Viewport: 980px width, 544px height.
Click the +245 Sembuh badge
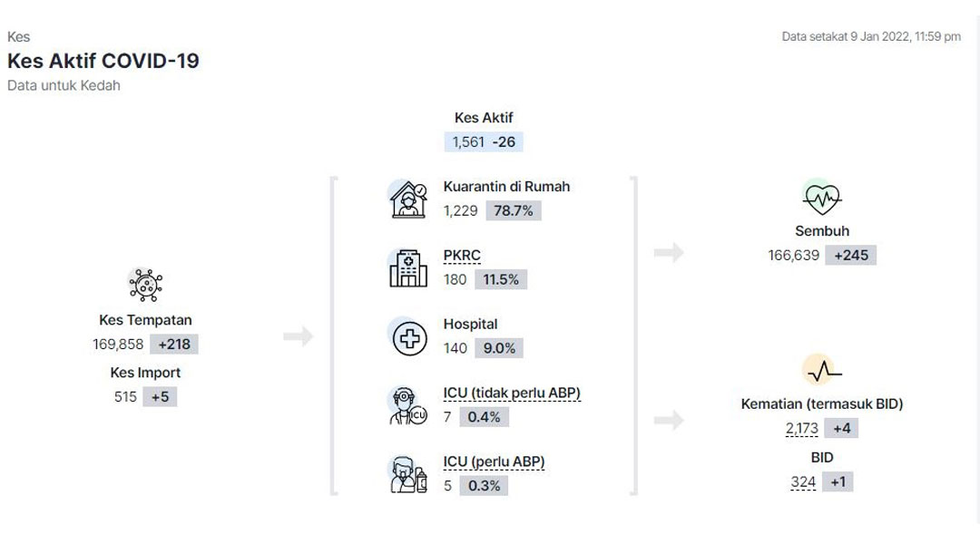tap(851, 256)
